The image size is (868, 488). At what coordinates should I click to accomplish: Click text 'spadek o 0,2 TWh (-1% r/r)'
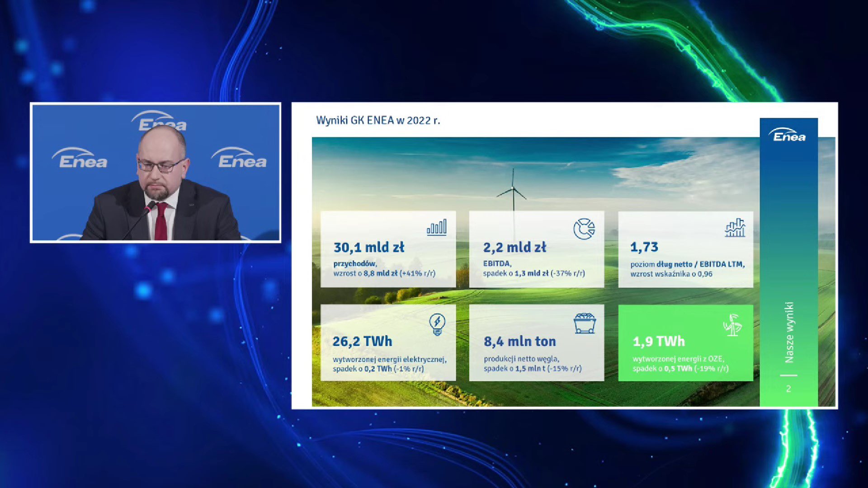[x=378, y=369]
